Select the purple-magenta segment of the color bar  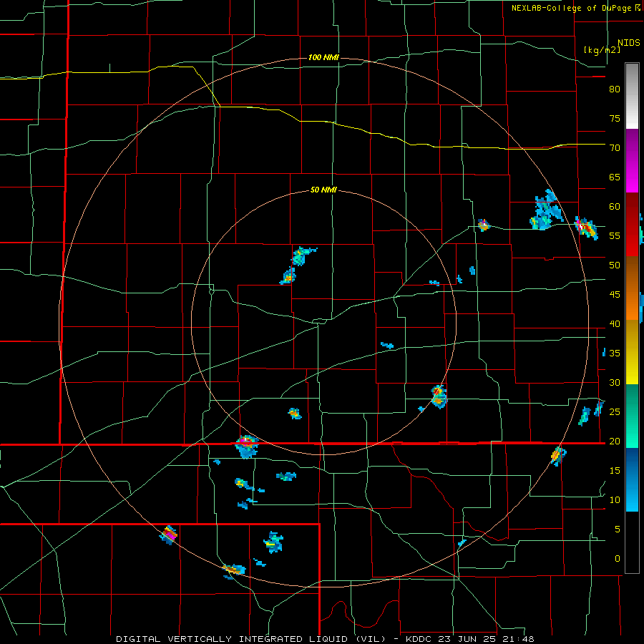coord(632,160)
